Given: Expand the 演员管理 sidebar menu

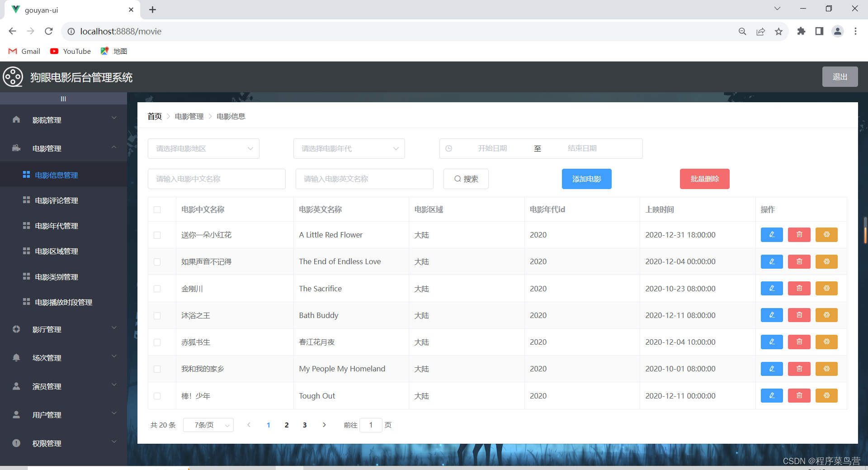Looking at the screenshot, I should [x=63, y=386].
